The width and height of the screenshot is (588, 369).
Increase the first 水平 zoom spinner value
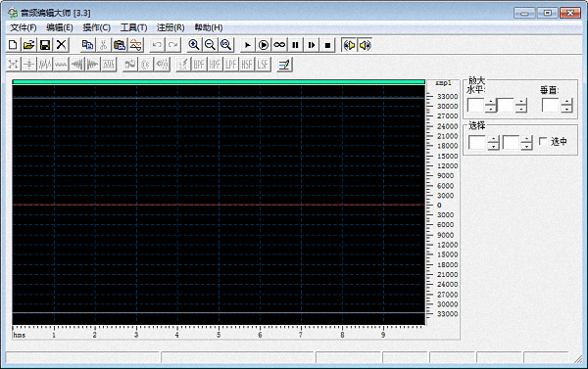[491, 102]
